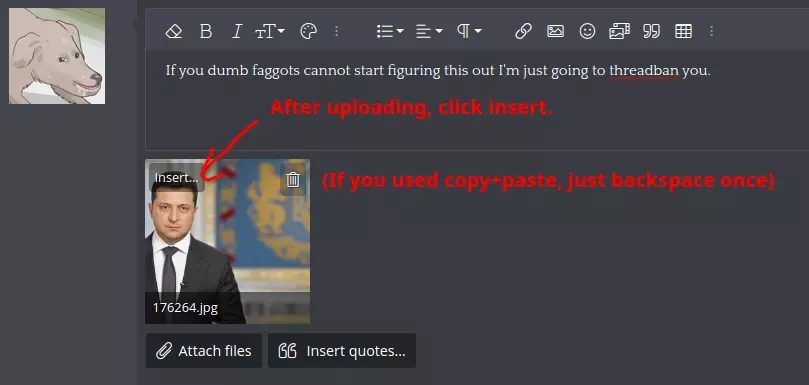Click the Attach files button

pos(204,351)
